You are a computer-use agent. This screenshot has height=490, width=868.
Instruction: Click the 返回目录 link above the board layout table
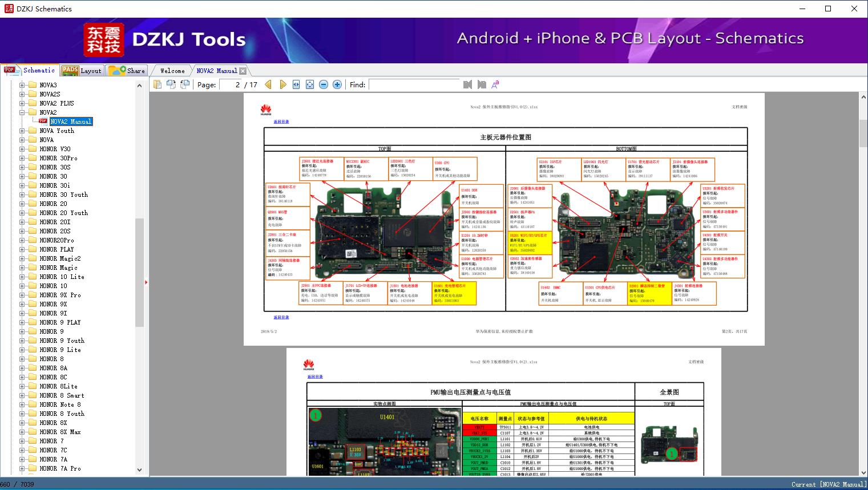click(281, 122)
